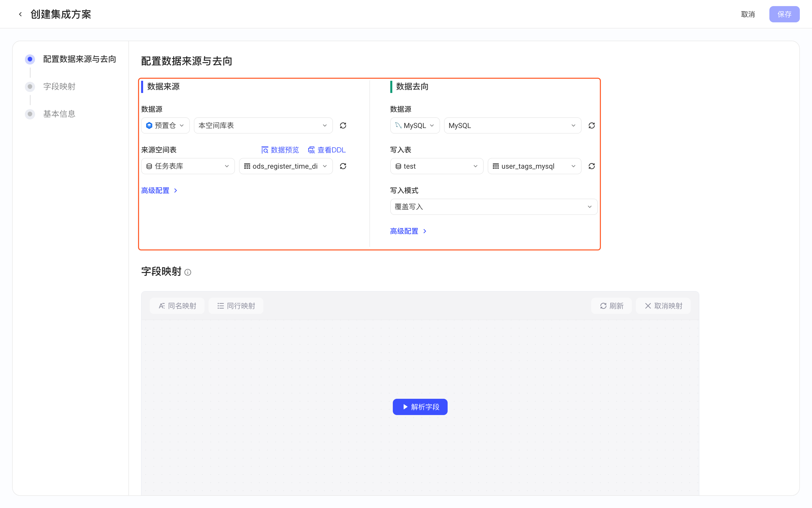This screenshot has height=508, width=812.
Task: Open the wide MySQL datasource dropdown
Action: [513, 126]
